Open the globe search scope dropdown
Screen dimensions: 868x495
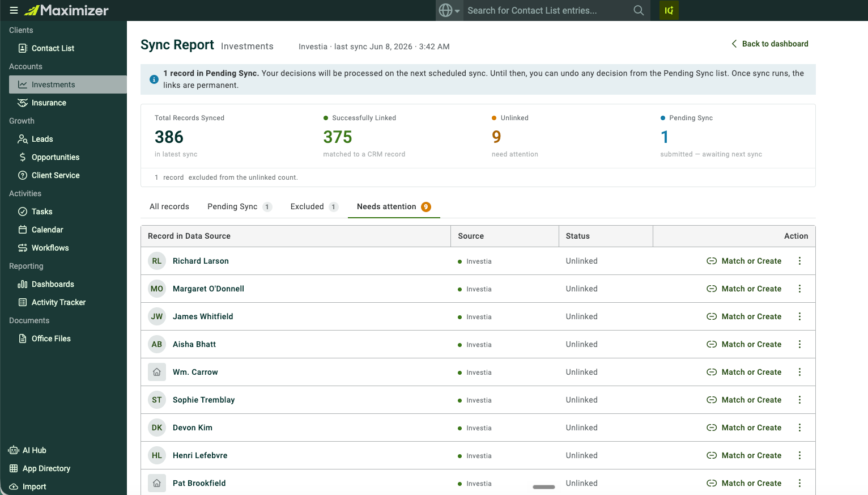pyautogui.click(x=449, y=10)
